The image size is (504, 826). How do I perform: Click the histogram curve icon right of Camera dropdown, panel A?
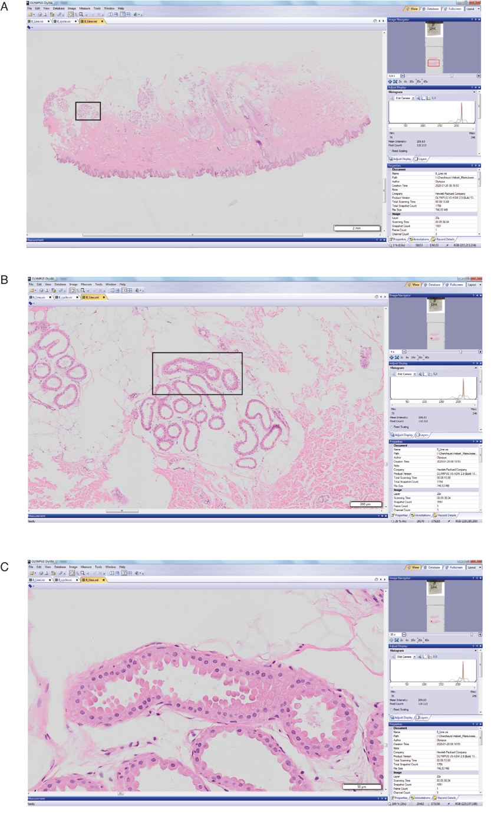423,98
